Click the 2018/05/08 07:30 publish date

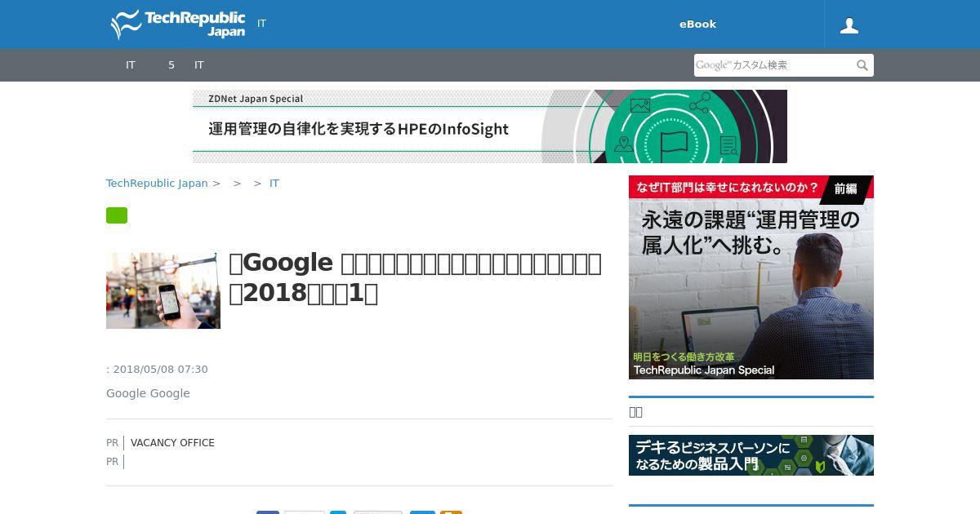click(160, 370)
